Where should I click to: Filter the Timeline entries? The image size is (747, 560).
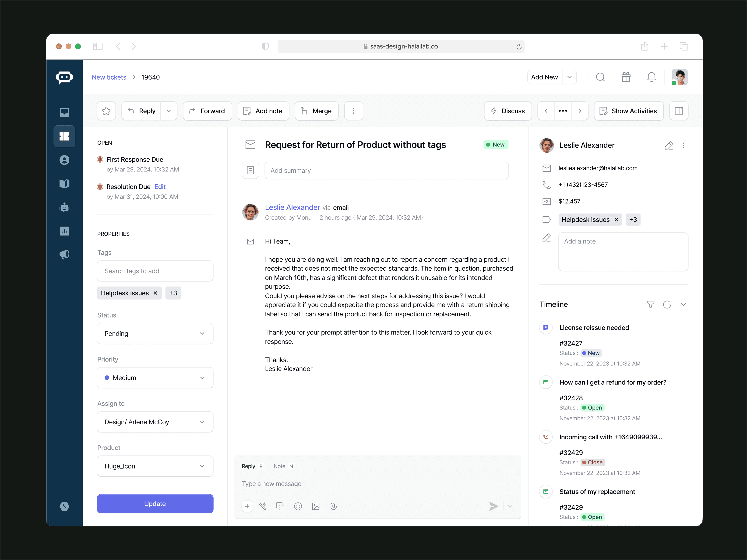pyautogui.click(x=650, y=304)
